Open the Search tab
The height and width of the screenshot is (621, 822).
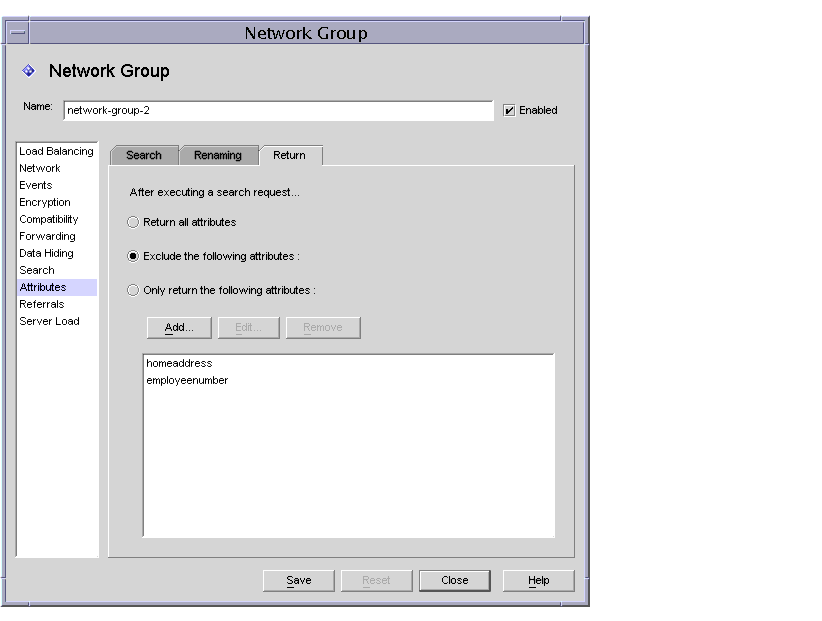pos(144,155)
